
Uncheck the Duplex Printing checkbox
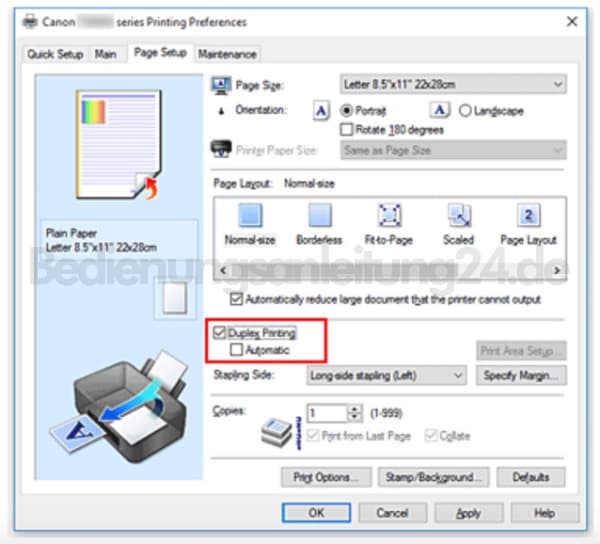click(x=219, y=332)
